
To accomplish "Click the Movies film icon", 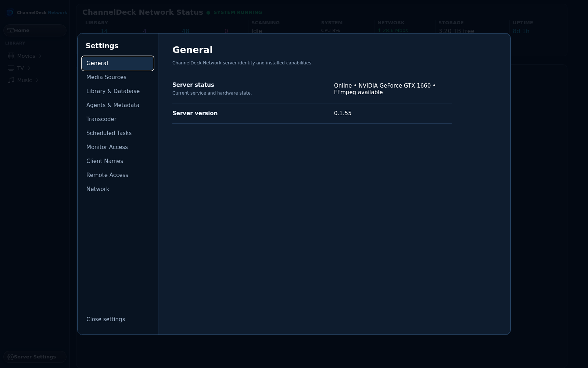I will point(11,56).
